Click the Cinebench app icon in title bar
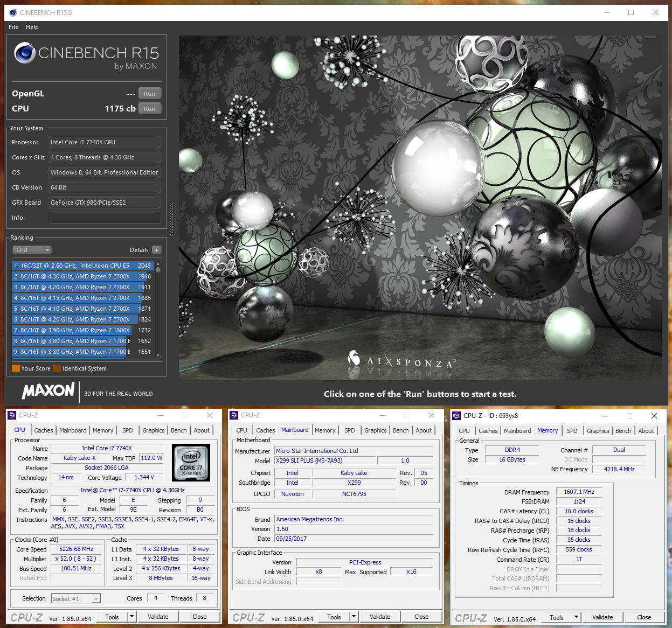The width and height of the screenshot is (672, 628). [13, 12]
